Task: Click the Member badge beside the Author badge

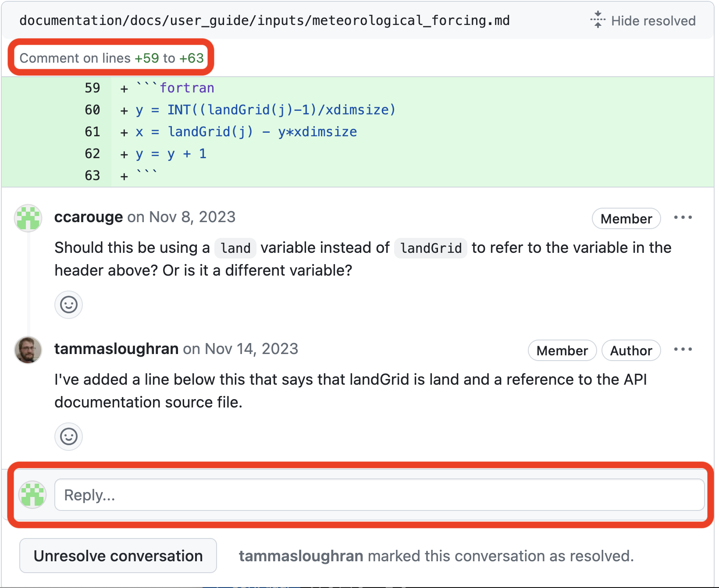Action: point(562,351)
